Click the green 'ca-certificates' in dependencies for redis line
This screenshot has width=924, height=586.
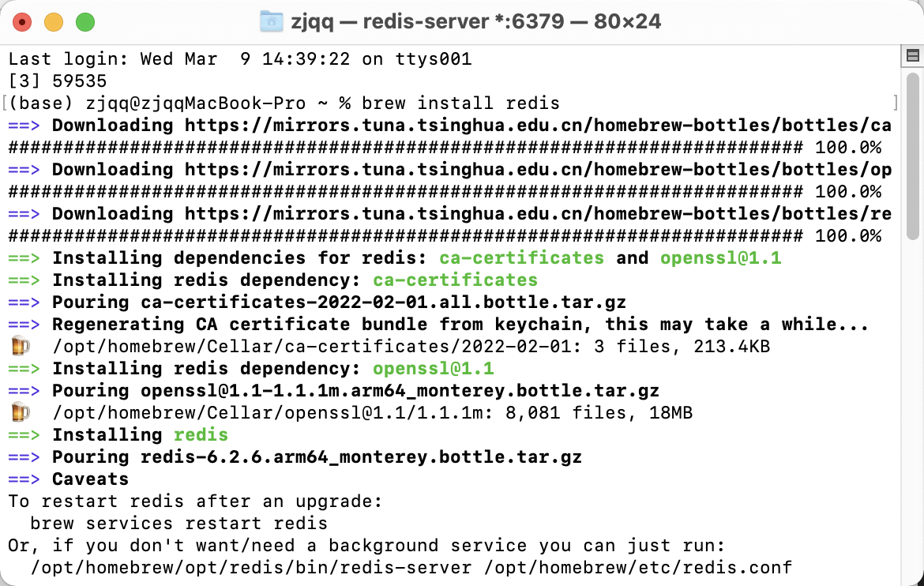521,258
